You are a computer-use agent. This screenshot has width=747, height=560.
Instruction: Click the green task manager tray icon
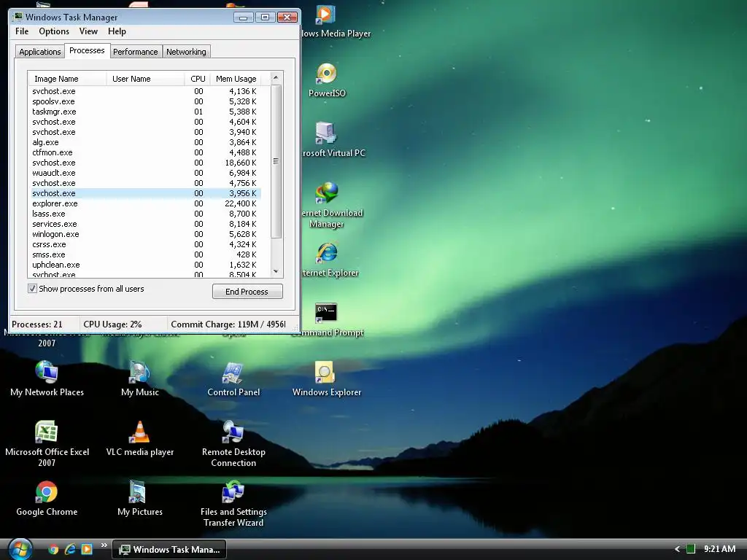click(x=691, y=549)
